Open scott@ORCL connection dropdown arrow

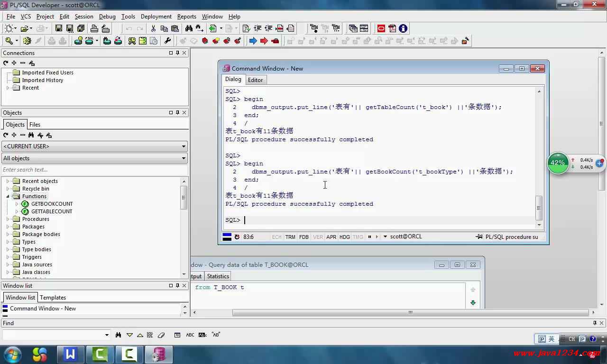click(385, 237)
